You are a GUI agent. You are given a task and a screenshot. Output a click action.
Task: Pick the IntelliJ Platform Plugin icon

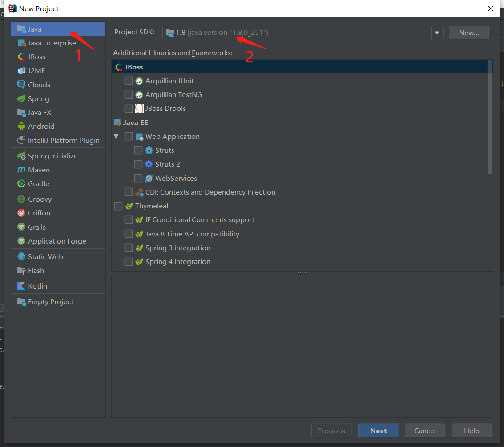pyautogui.click(x=21, y=140)
